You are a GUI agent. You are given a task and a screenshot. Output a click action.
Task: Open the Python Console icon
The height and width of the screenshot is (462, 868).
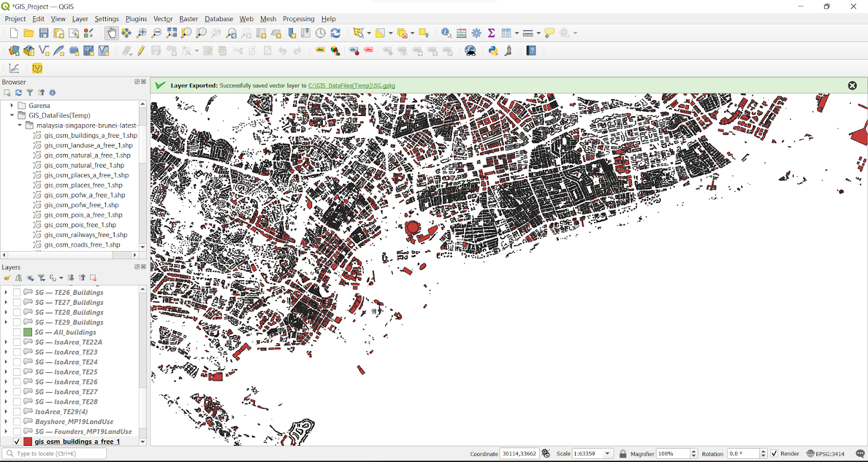click(x=493, y=50)
